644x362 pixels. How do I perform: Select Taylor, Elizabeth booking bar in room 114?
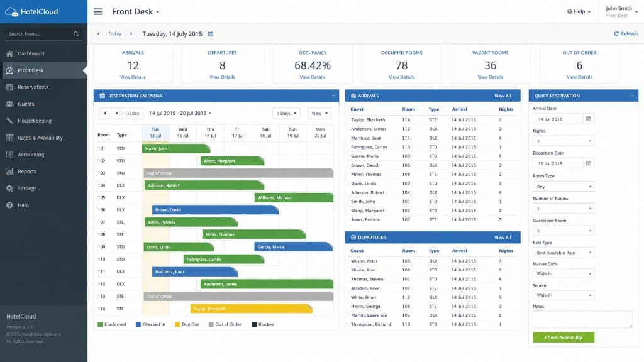(252, 309)
